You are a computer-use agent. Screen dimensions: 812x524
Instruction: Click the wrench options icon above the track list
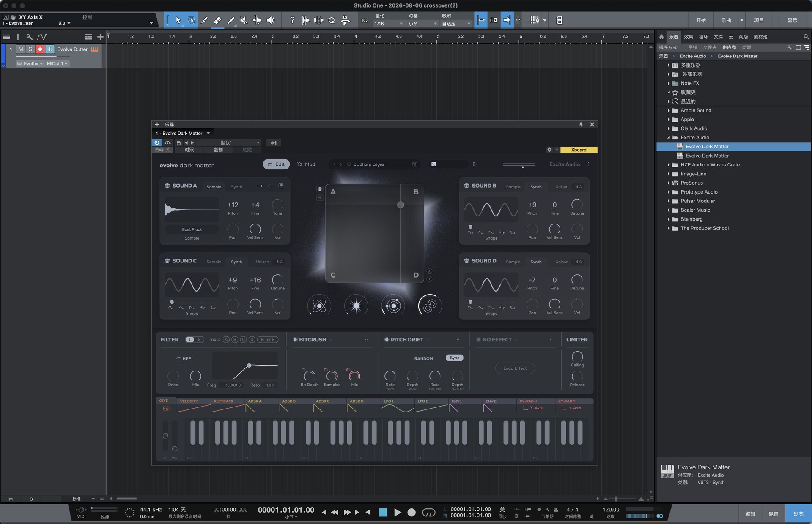tap(29, 37)
